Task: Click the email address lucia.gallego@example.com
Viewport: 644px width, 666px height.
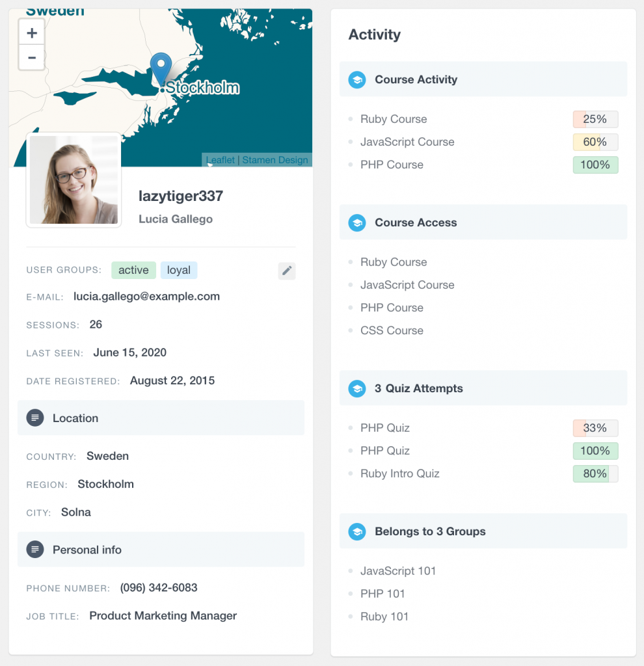Action: click(x=147, y=296)
